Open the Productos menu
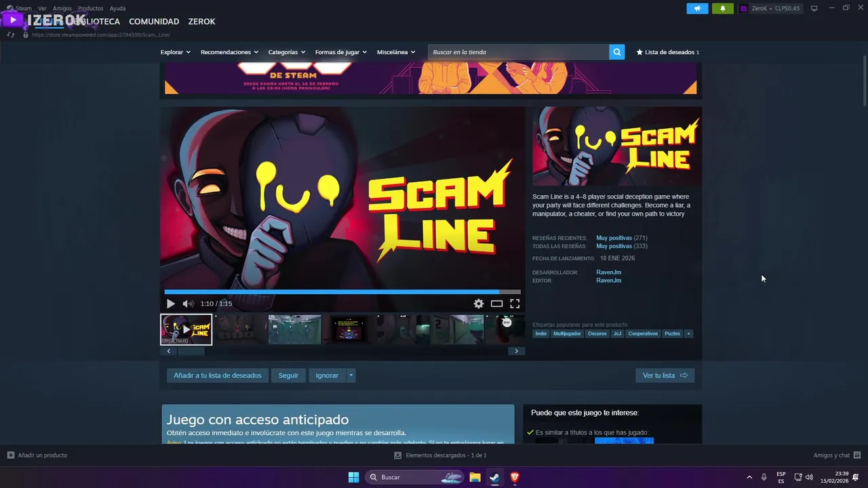This screenshot has height=488, width=868. pos(91,9)
